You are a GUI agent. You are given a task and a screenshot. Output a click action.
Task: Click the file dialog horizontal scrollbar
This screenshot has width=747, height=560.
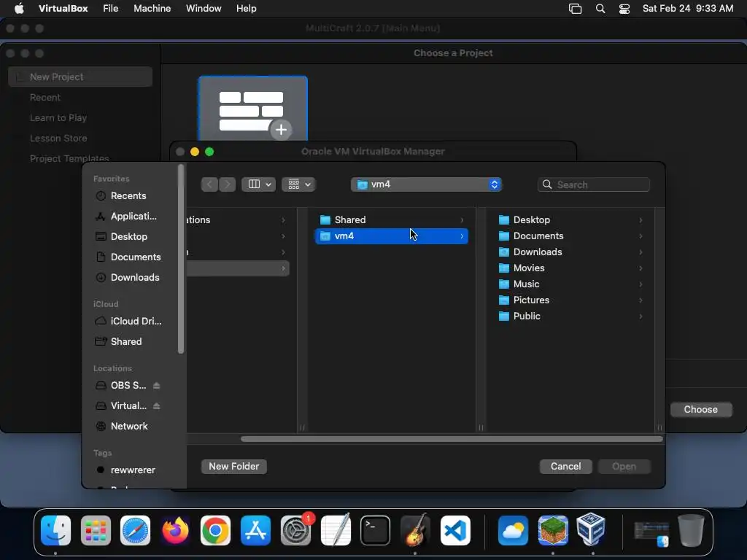point(452,438)
